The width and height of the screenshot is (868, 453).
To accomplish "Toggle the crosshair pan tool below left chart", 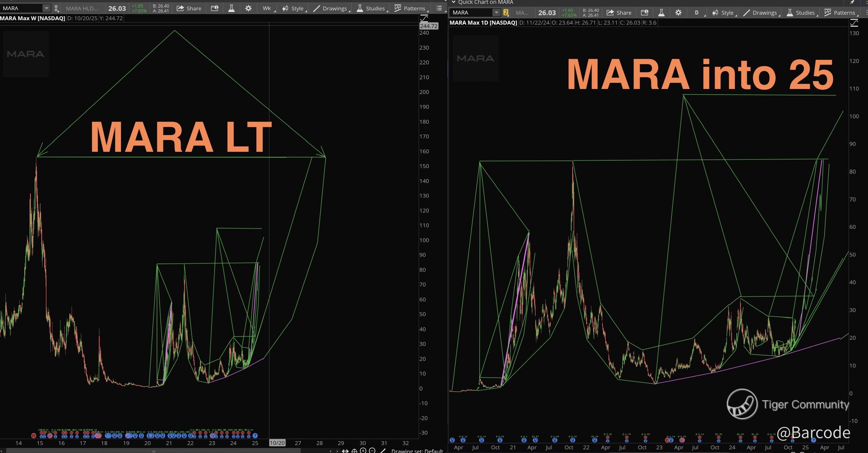I will tap(354, 451).
